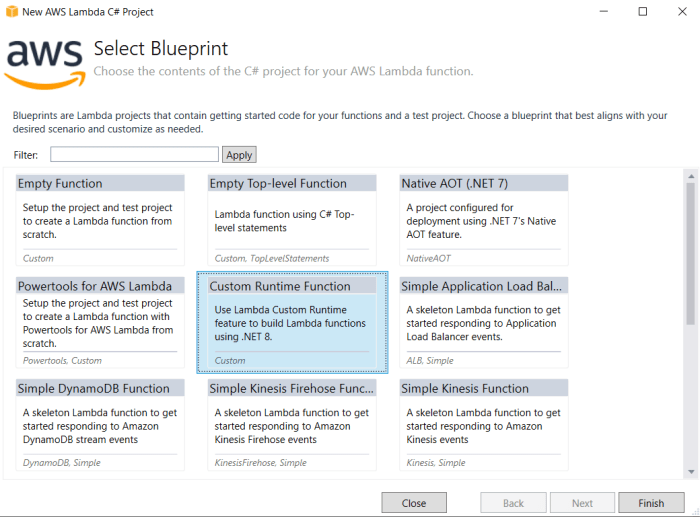Click the 'DynamoDB, Simple' tag text
This screenshot has height=517, width=700.
pos(62,463)
